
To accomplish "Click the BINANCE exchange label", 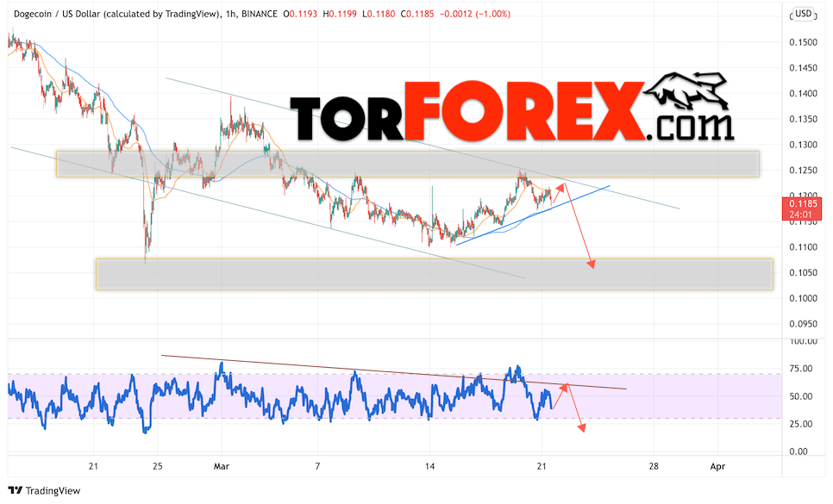I will click(260, 14).
